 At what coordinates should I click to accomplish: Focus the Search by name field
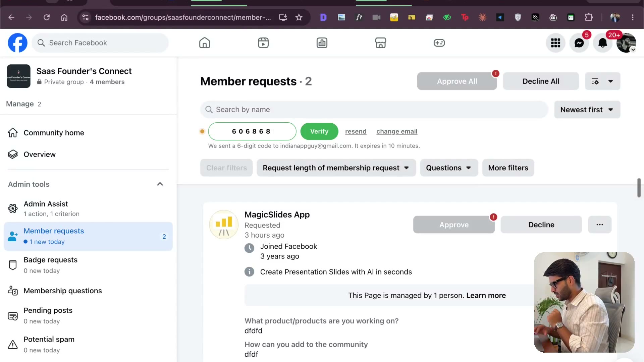(374, 110)
